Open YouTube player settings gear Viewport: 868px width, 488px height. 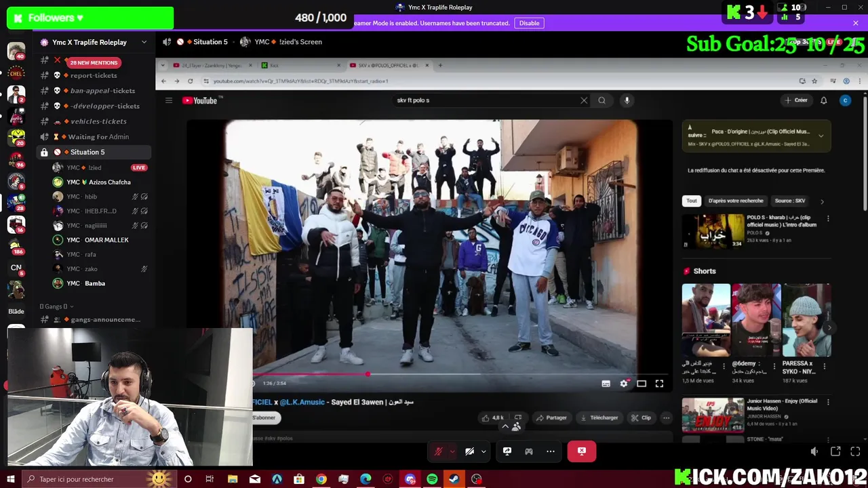click(x=624, y=384)
